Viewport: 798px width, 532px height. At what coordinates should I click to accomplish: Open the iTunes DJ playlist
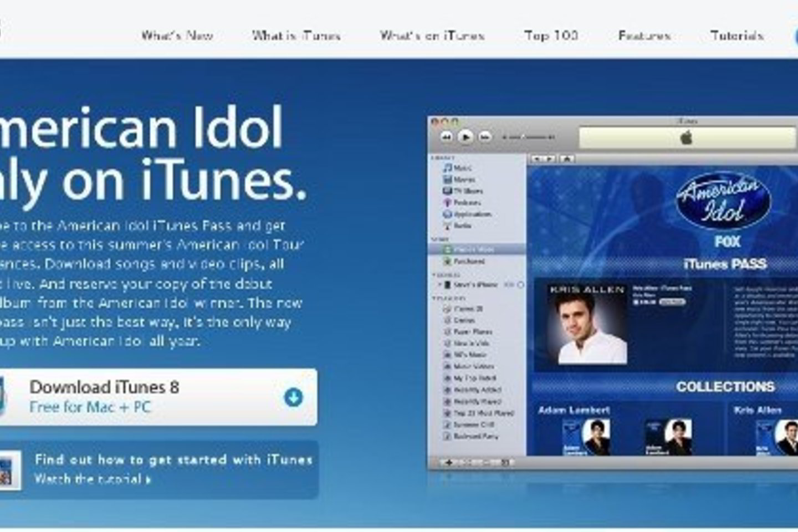[463, 309]
